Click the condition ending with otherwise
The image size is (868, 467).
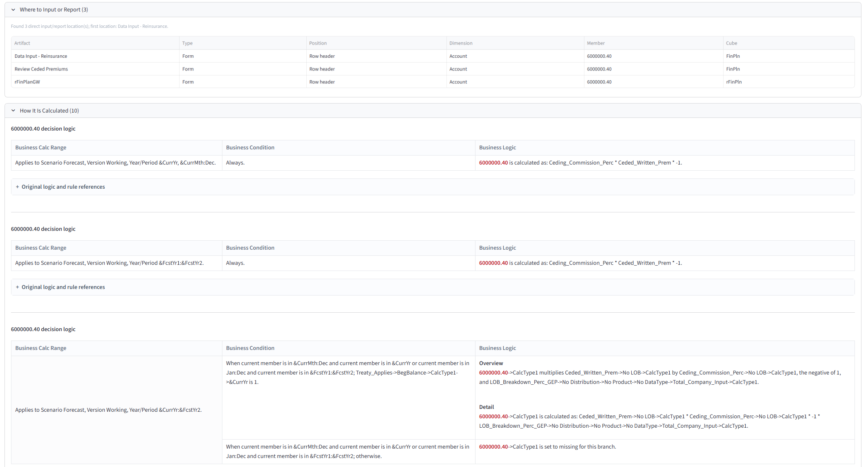348,451
